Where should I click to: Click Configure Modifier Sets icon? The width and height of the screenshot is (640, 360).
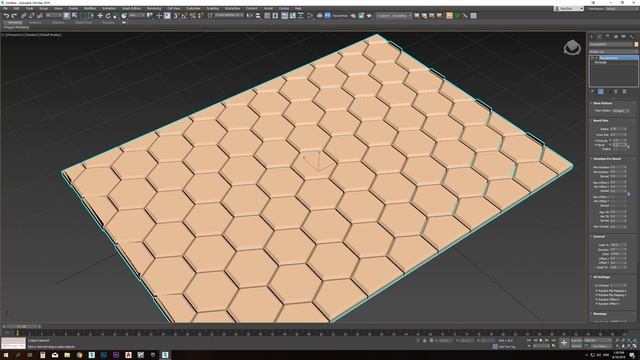pos(624,91)
